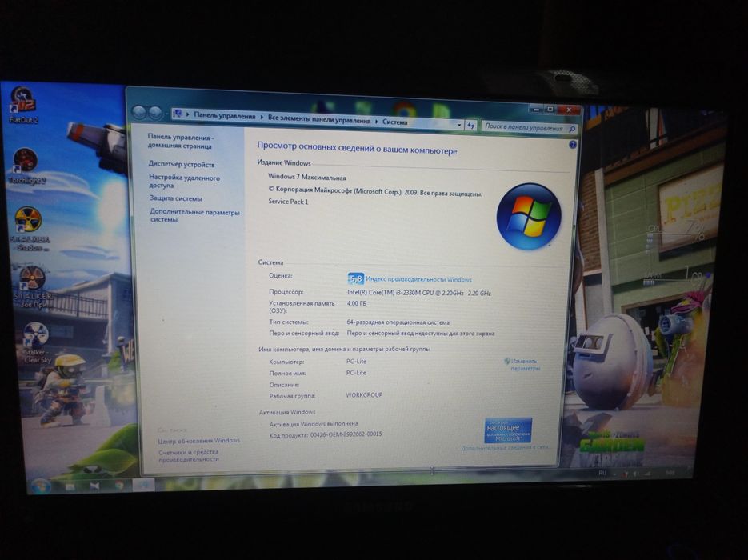The width and height of the screenshot is (748, 560).
Task: Click the Service Pack 1 text
Action: [288, 202]
